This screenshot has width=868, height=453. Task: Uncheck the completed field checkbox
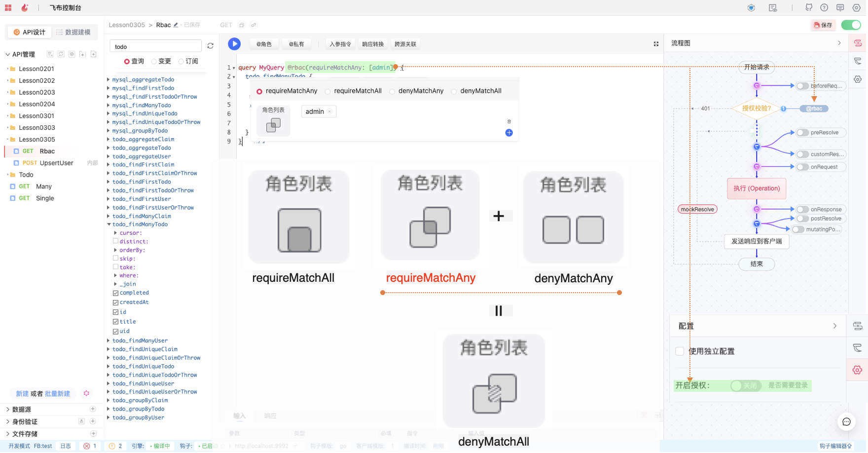(x=115, y=293)
